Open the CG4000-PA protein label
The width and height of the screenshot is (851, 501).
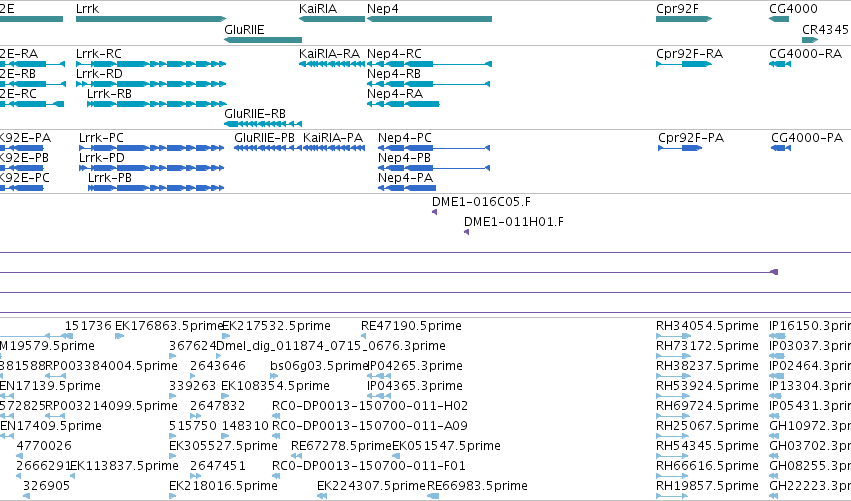coord(807,138)
